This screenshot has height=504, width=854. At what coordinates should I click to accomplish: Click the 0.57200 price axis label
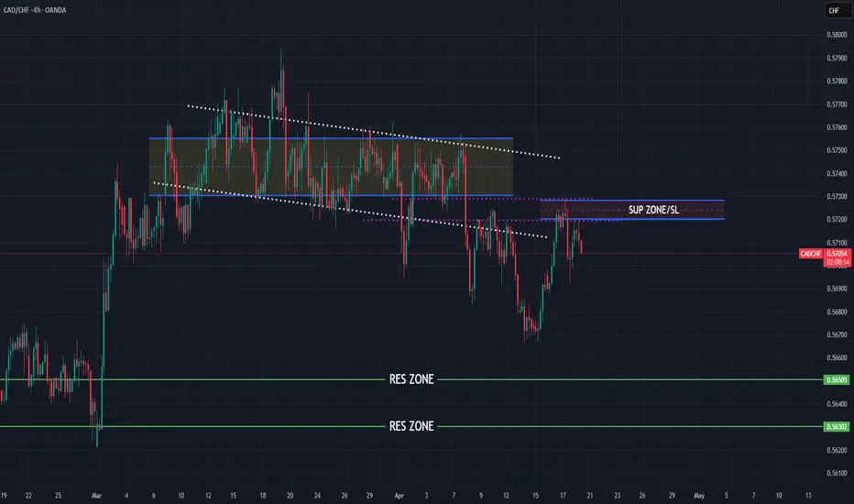click(x=837, y=219)
